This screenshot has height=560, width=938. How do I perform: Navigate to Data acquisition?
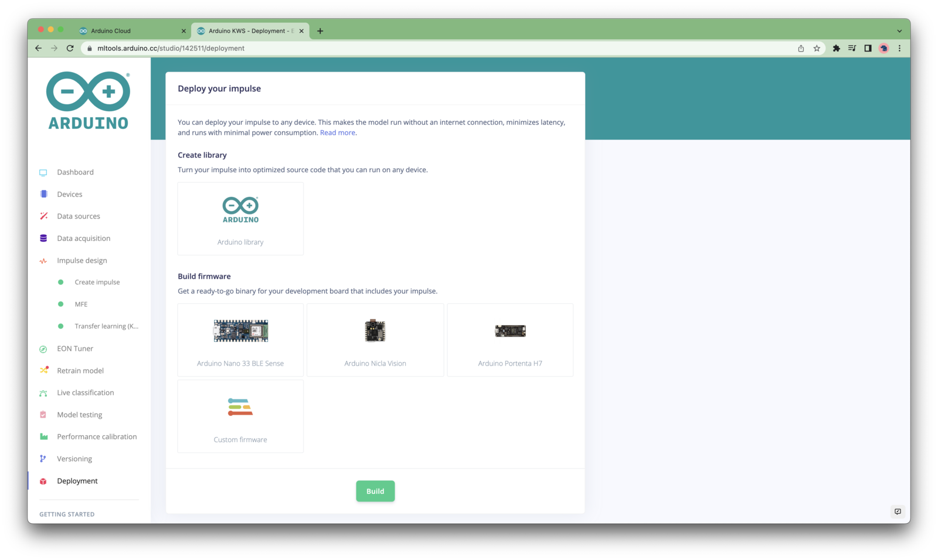click(x=83, y=238)
